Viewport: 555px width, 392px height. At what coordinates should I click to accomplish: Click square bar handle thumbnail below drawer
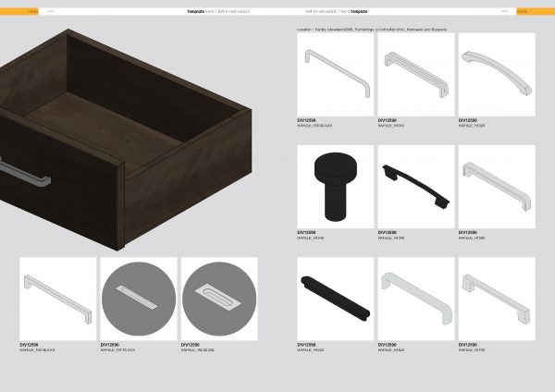pos(57,298)
